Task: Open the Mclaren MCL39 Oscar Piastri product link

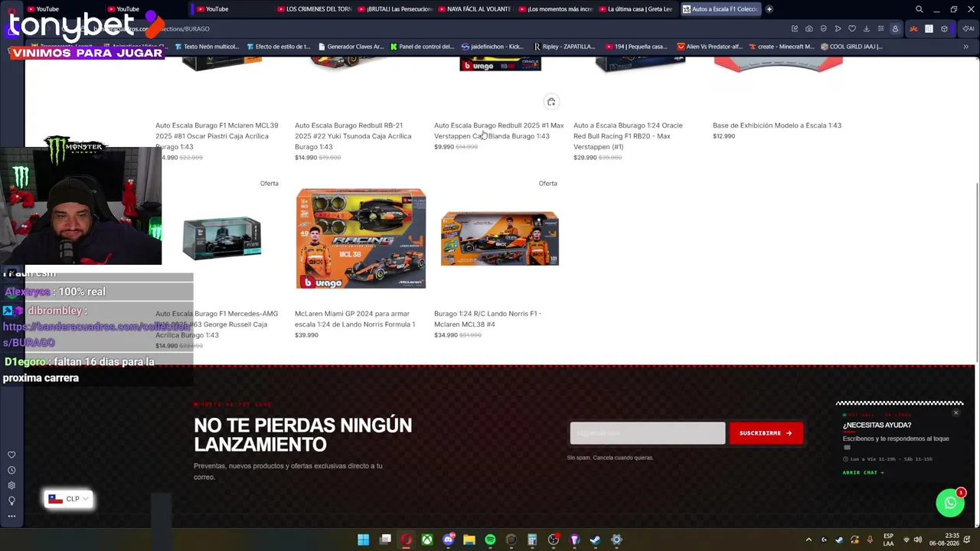Action: click(217, 135)
